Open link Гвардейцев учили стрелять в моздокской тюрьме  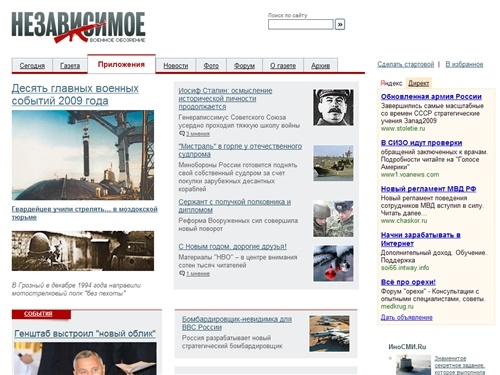point(85,213)
